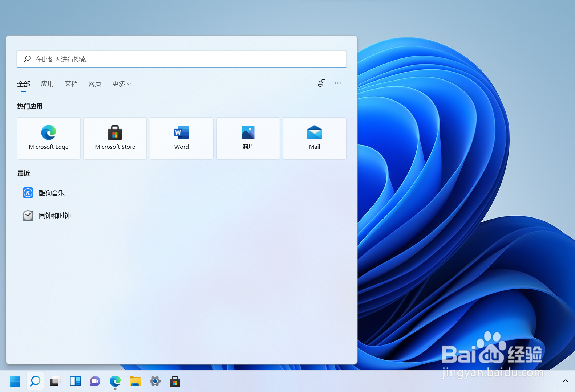Open Teams Chat on taskbar

[x=95, y=381]
